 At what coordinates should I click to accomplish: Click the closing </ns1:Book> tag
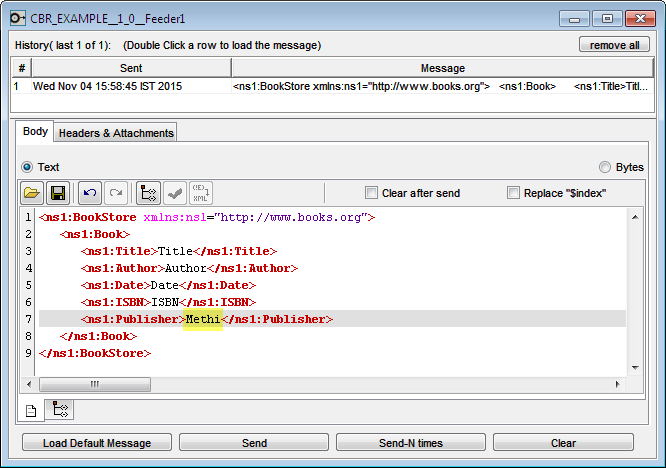(99, 336)
